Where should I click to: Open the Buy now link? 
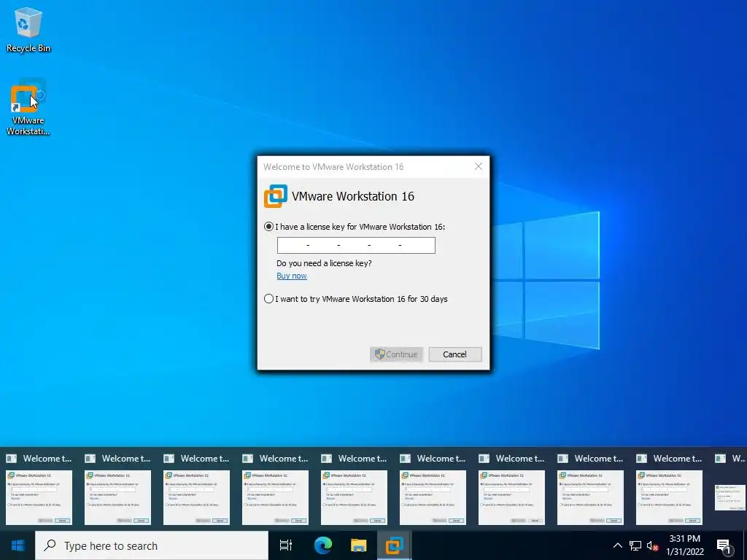pos(292,276)
